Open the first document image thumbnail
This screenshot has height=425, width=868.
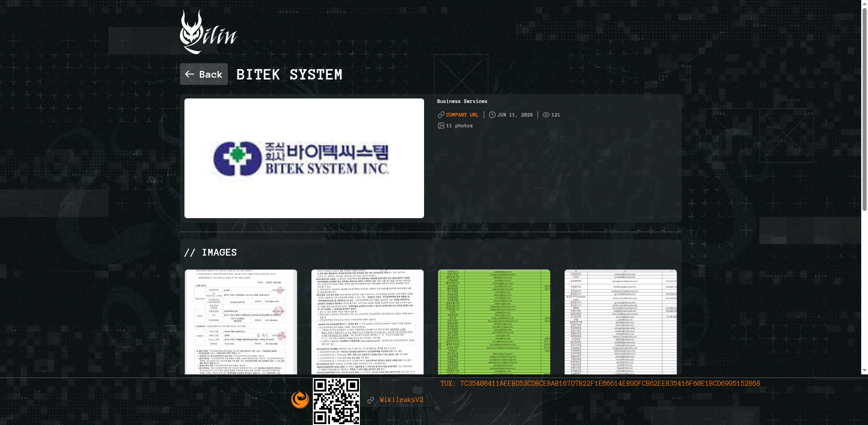(x=241, y=322)
